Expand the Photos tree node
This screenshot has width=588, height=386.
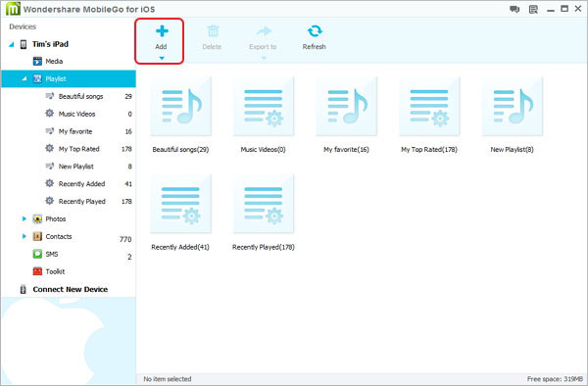pos(24,218)
